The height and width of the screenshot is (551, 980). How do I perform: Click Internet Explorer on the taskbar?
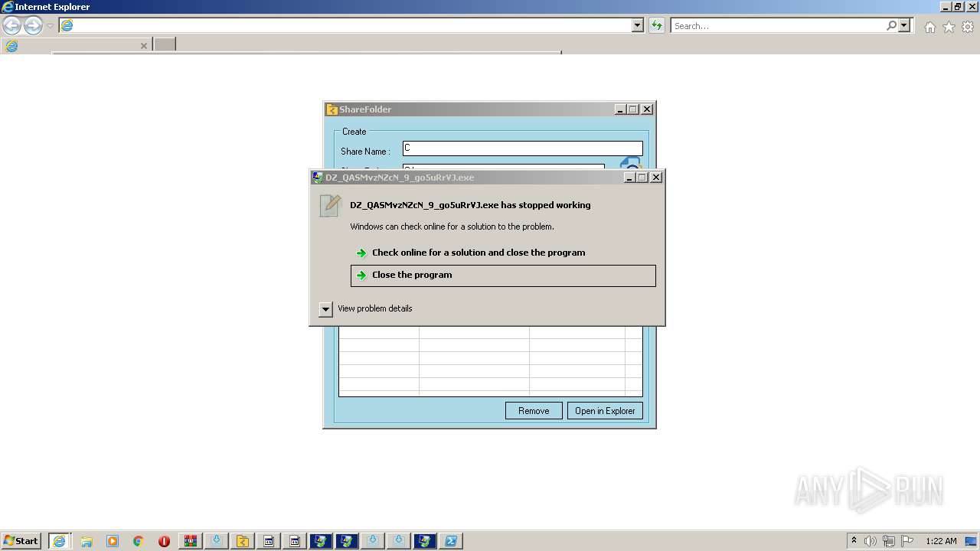[59, 540]
